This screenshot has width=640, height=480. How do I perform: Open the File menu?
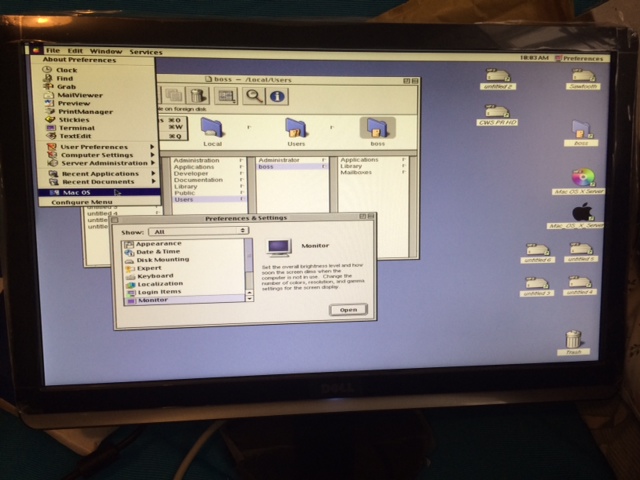coord(53,51)
